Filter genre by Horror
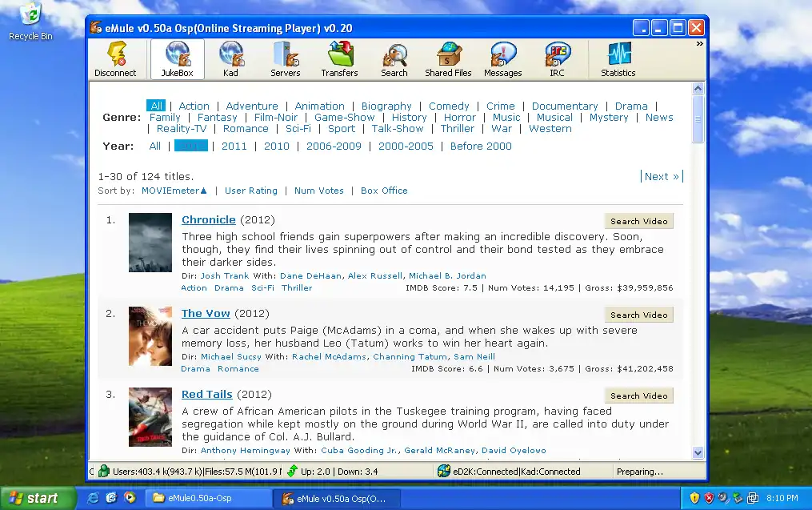The width and height of the screenshot is (812, 510). tap(459, 117)
